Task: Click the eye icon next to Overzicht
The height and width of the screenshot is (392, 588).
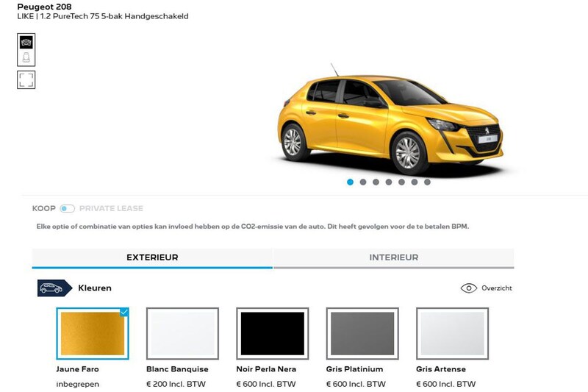Action: [x=468, y=288]
